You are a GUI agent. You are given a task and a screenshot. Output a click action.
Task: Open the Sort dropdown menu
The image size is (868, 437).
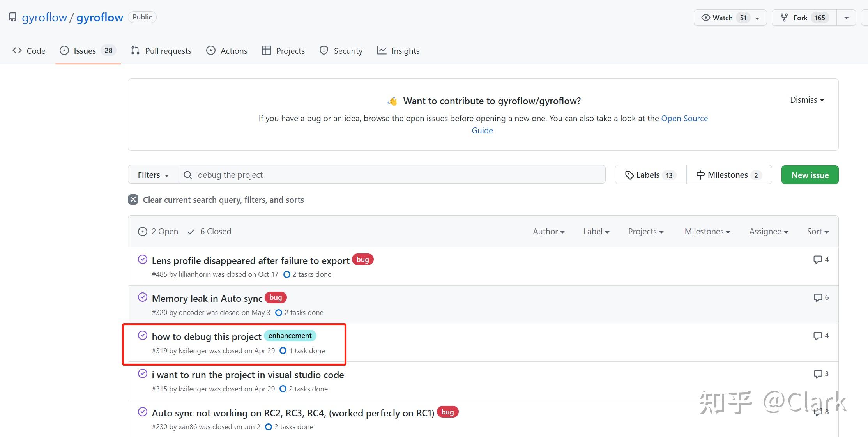click(x=817, y=232)
